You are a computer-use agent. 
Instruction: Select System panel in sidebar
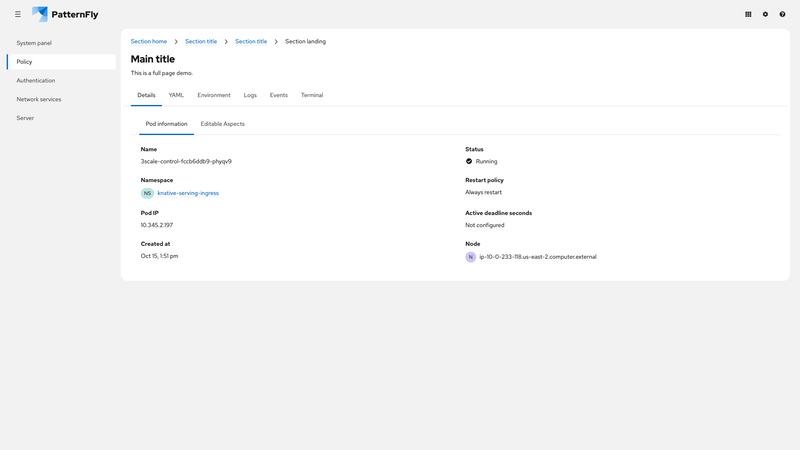[x=61, y=43]
